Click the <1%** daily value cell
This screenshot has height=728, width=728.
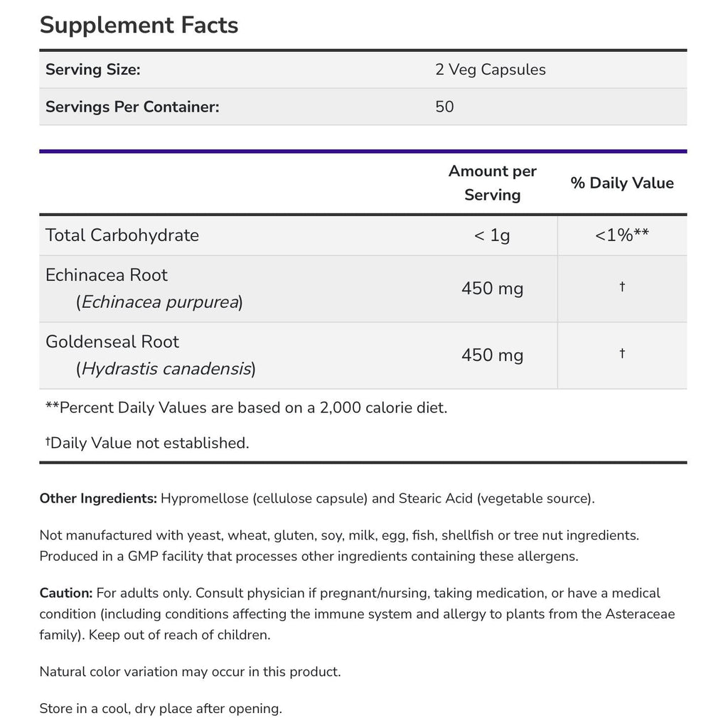(x=622, y=235)
